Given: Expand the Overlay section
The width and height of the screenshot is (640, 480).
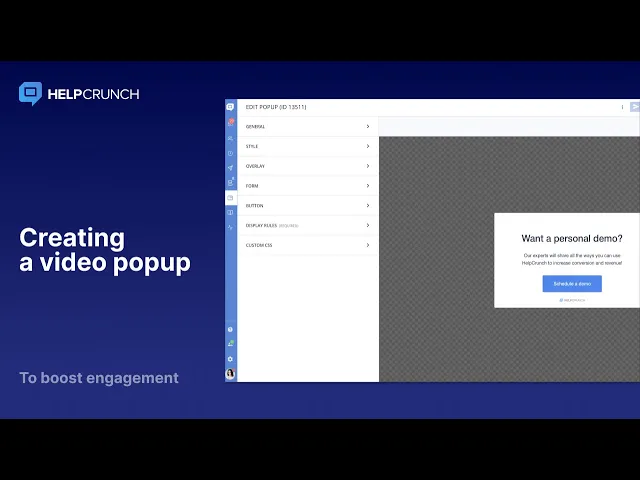Looking at the screenshot, I should (308, 166).
